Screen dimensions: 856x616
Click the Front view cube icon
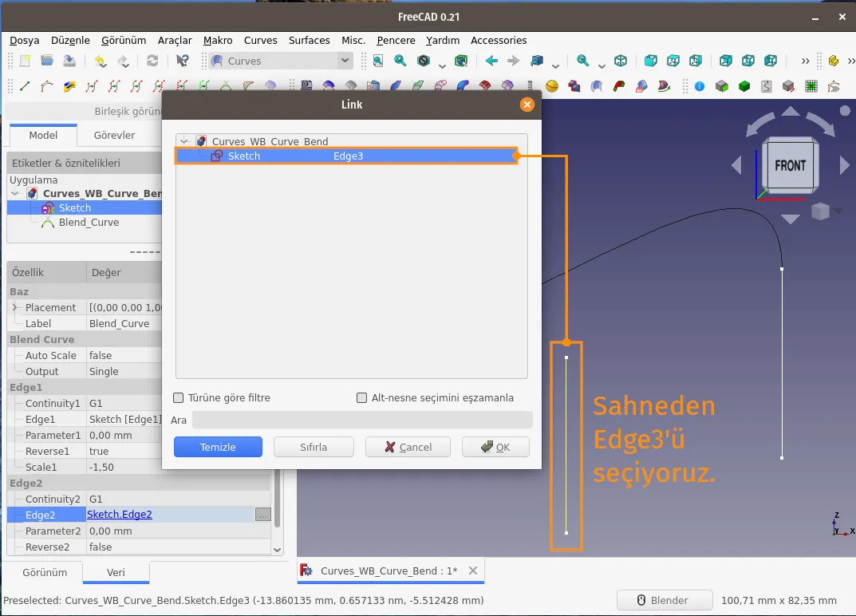click(651, 61)
